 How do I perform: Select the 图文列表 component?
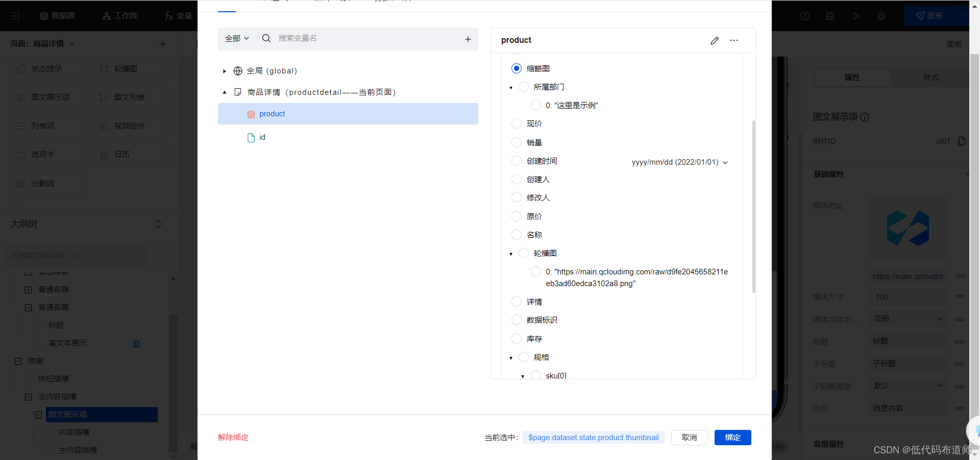coord(131,97)
